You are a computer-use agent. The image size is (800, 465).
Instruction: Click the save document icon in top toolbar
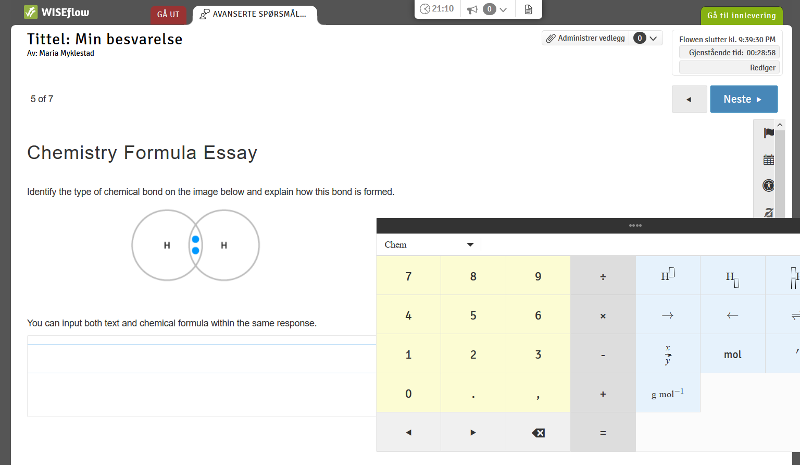pos(528,9)
